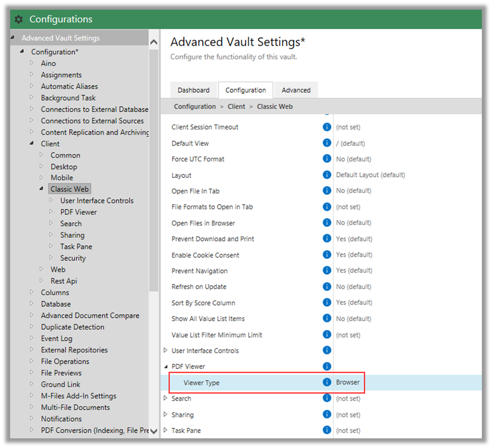Expand User Interface Controls in settings list
Viewport: 492px width, 448px height.
(165, 350)
